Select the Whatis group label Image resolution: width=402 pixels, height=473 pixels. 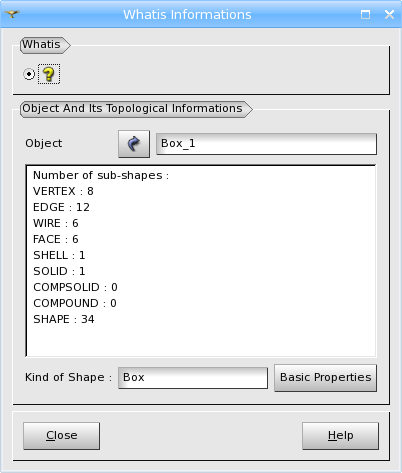point(41,44)
